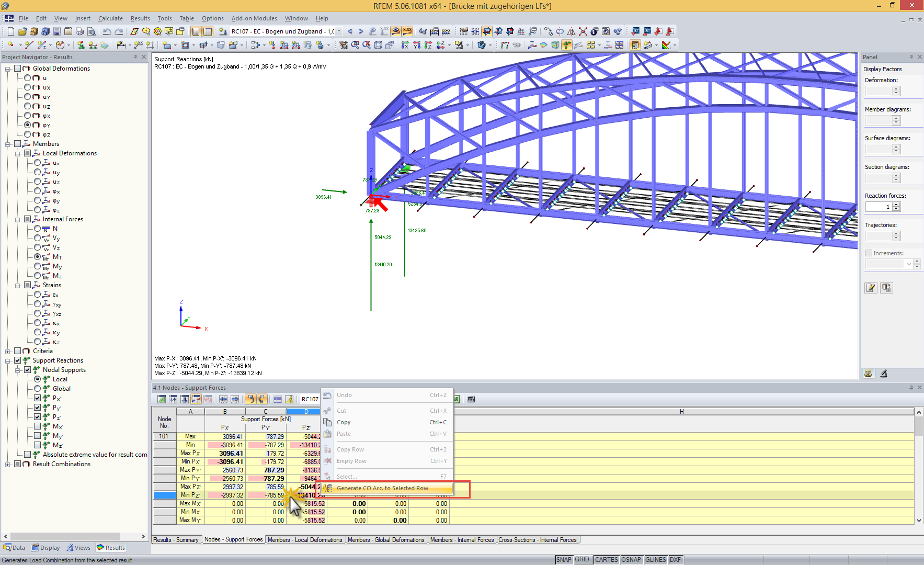Click the Redo arrow in the main toolbar
Screen dimensions: 924x565
click(119, 31)
